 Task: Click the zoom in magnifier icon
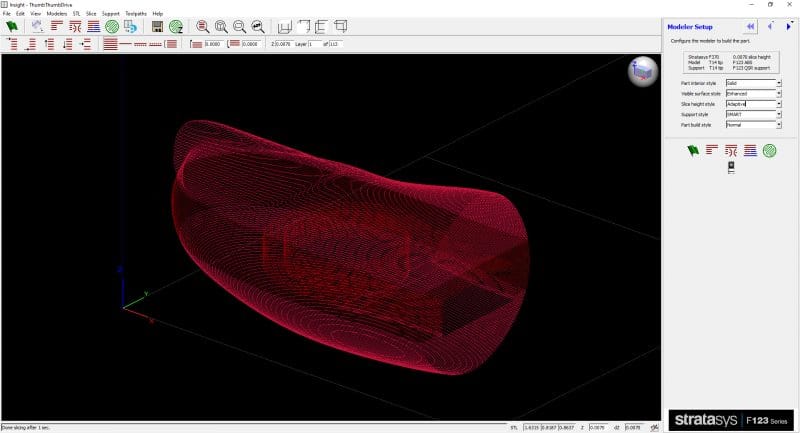[x=203, y=27]
